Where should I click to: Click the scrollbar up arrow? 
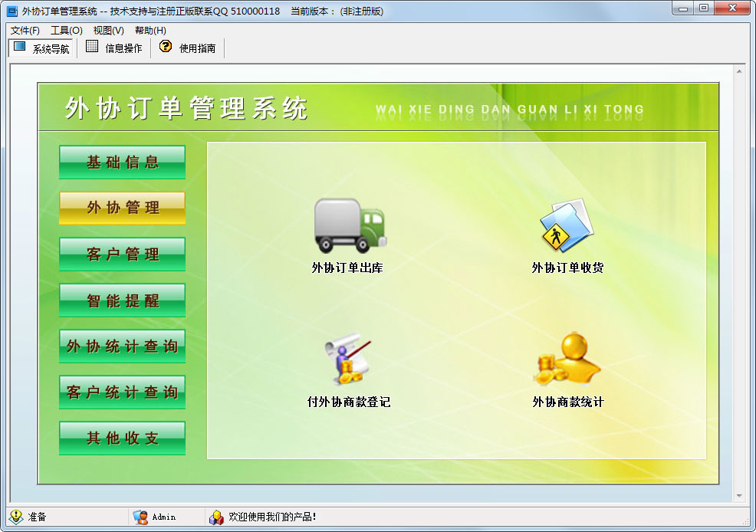point(739,71)
